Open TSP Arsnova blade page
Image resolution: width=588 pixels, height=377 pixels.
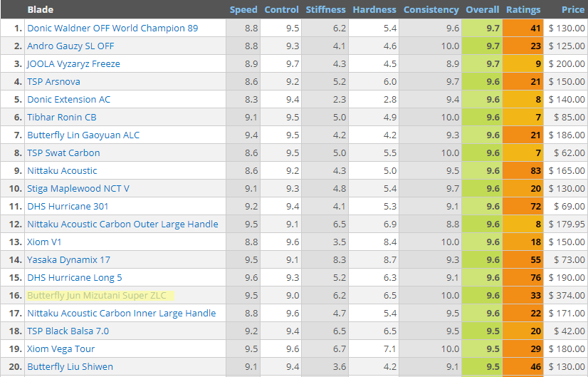coord(53,82)
